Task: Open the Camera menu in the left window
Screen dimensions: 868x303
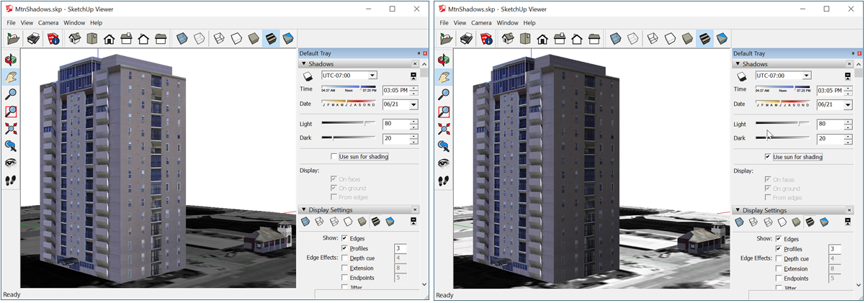Action: tap(48, 23)
